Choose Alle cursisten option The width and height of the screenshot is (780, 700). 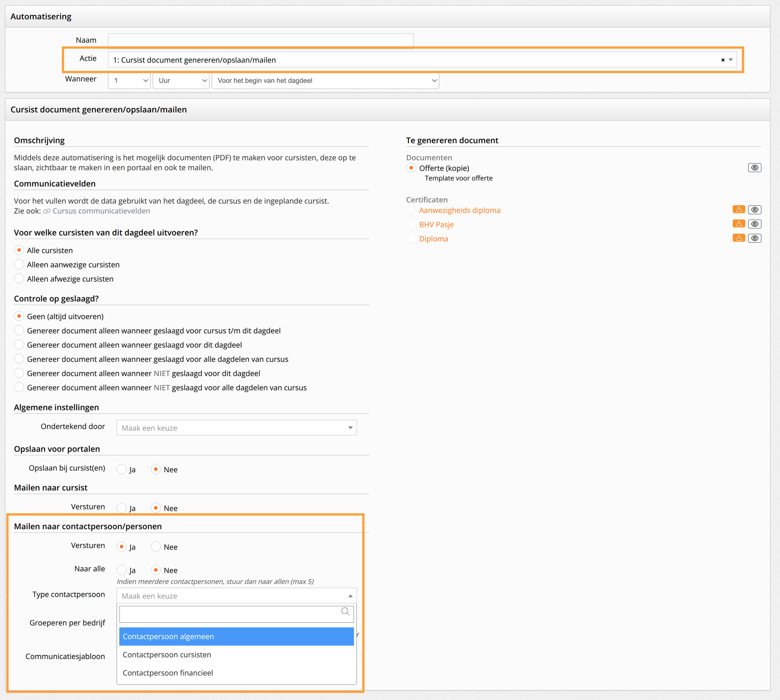(19, 250)
